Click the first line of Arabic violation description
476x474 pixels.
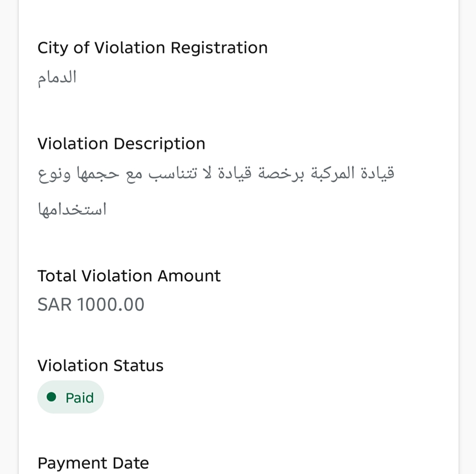(x=216, y=174)
